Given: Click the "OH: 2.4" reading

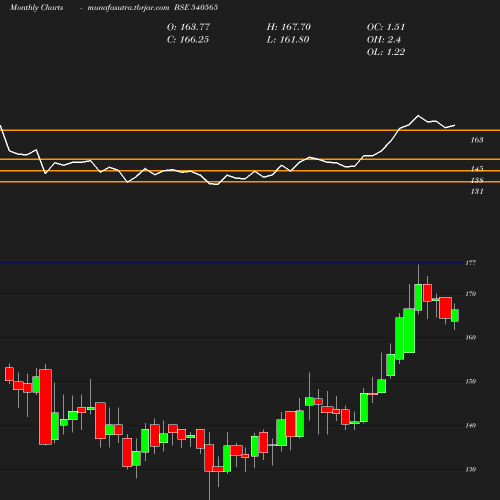Looking at the screenshot, I should tap(384, 40).
